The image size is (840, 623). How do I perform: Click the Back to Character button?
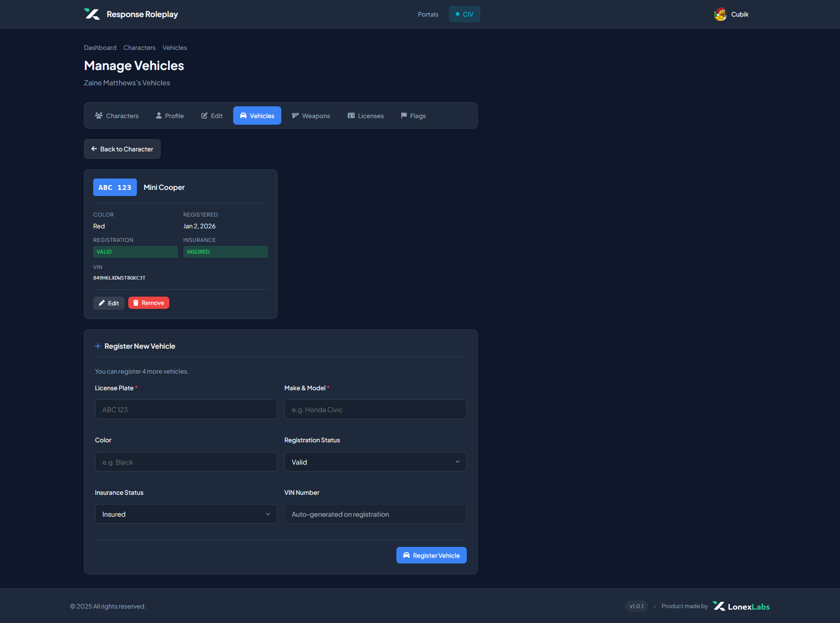[122, 149]
